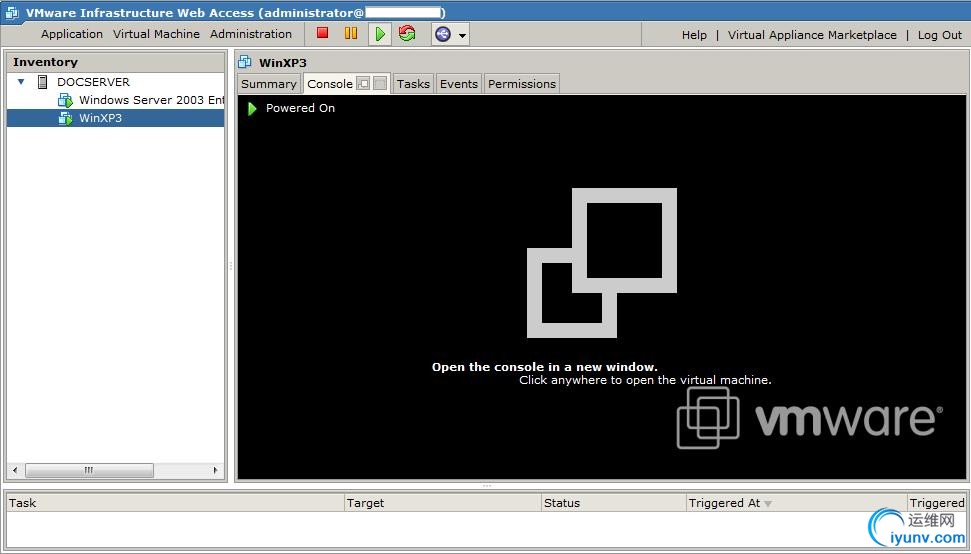971x554 pixels.
Task: Open the Virtual Machine menu
Action: (156, 34)
